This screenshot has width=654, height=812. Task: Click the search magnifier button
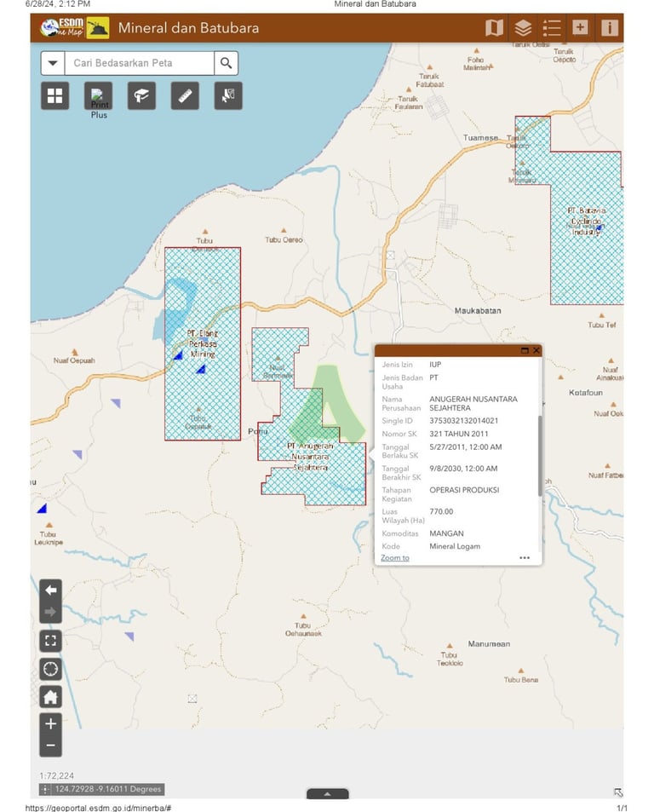[227, 63]
